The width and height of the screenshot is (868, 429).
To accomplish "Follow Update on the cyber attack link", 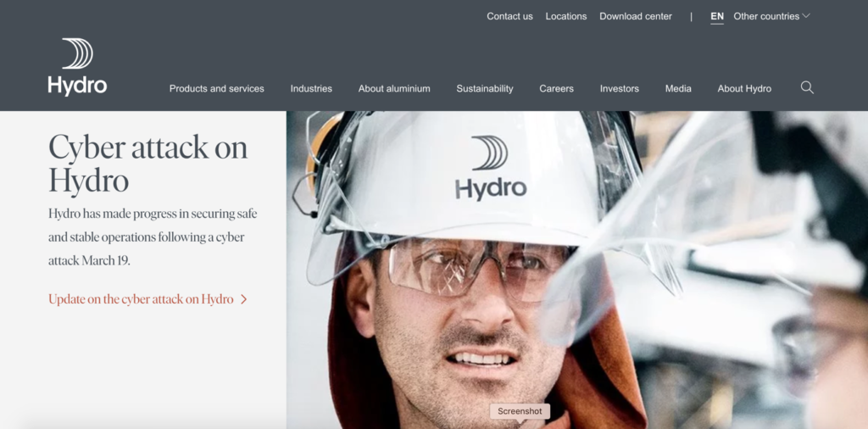I will pyautogui.click(x=141, y=299).
